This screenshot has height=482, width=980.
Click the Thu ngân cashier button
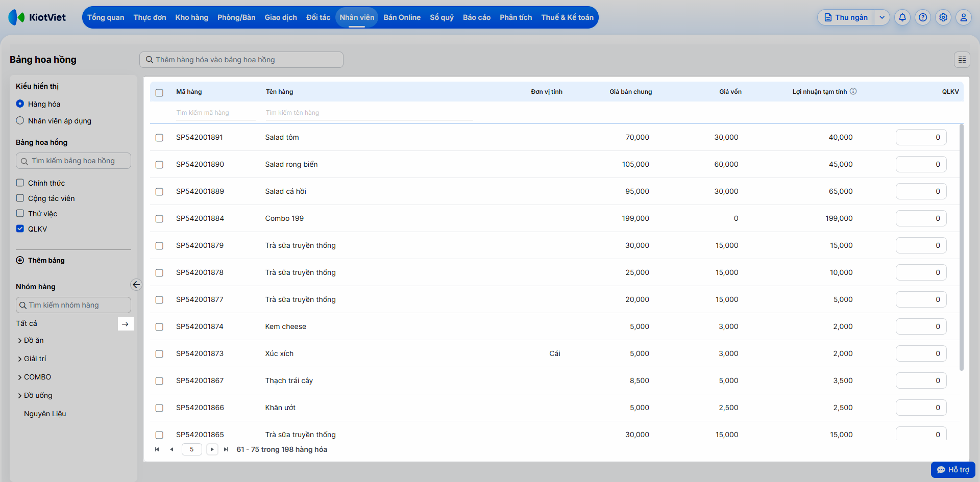(x=846, y=17)
